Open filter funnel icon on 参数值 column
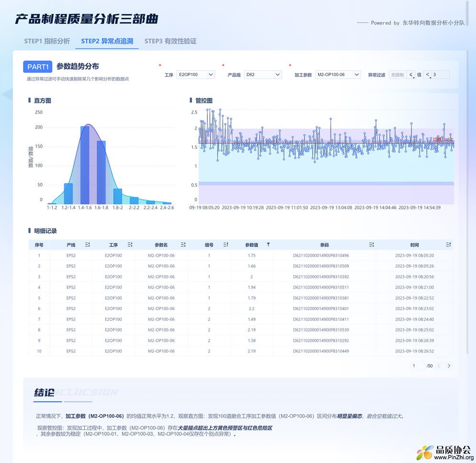The width and height of the screenshot is (476, 463). [x=268, y=244]
